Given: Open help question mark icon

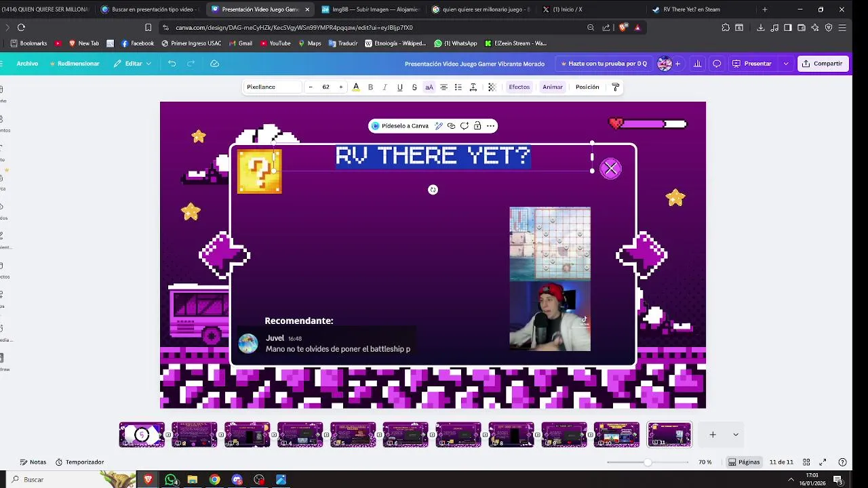Looking at the screenshot, I should 842,462.
